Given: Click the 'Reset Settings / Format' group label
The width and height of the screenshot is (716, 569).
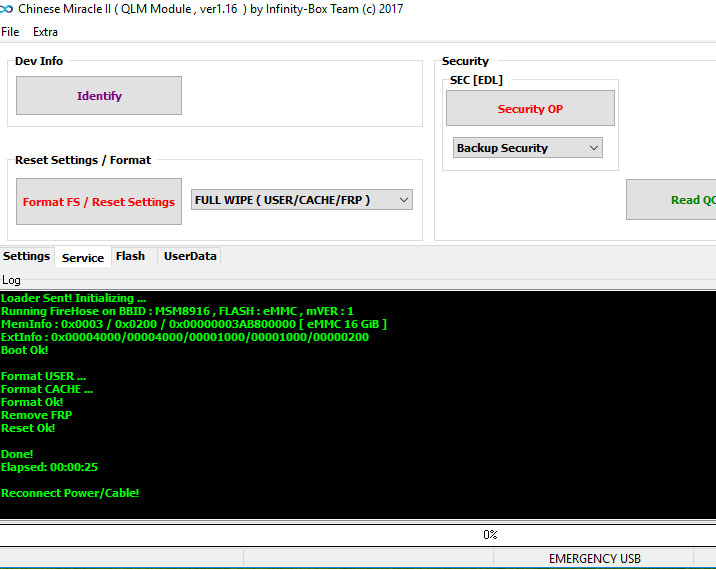Looking at the screenshot, I should tap(83, 160).
